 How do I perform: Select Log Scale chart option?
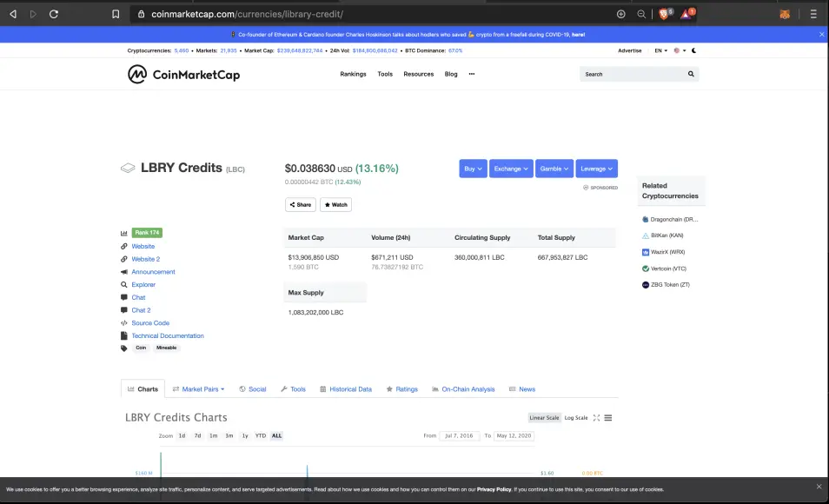point(576,418)
